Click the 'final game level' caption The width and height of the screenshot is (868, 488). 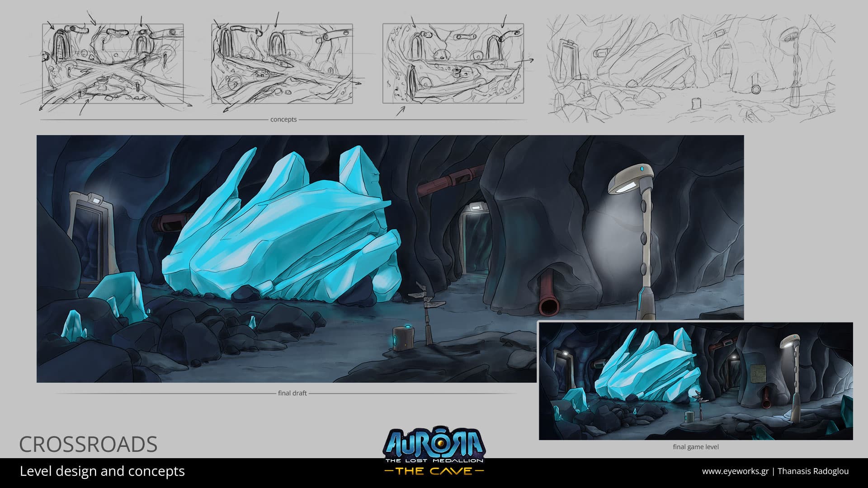[x=695, y=447]
